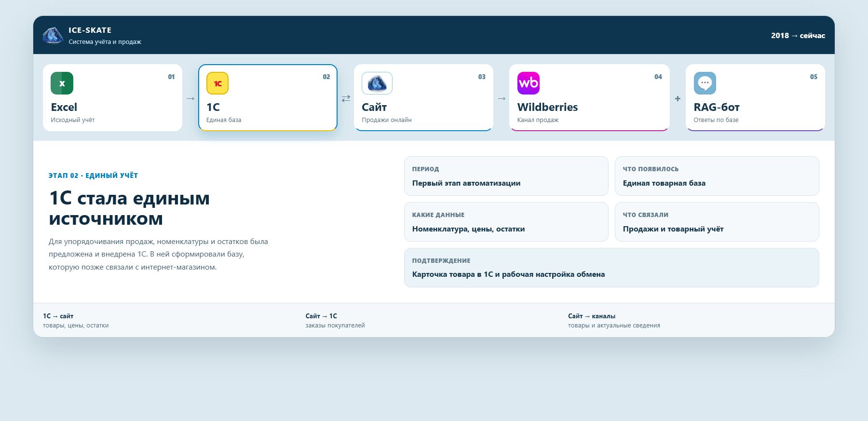Image resolution: width=868 pixels, height=421 pixels.
Task: Open the Сайт Продажи онлайн stage
Action: (423, 97)
